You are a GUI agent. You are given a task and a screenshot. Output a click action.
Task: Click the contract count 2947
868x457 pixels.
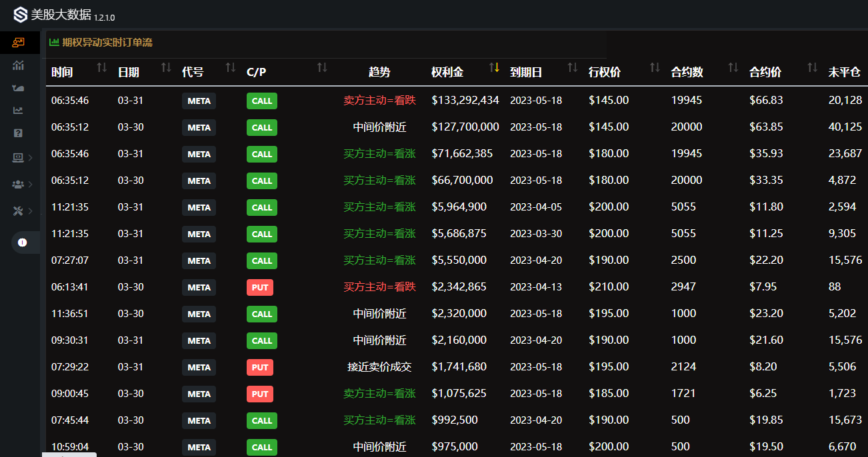coord(683,287)
